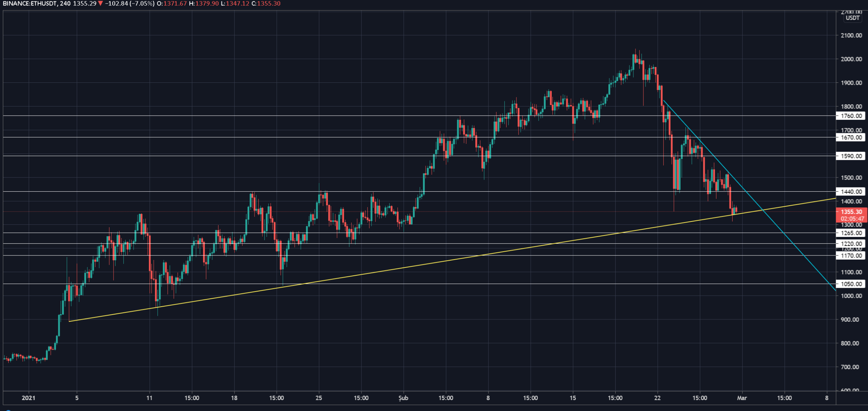Screen dimensions: 868x411
Task: Click the BINANCE:ETHUSDT symbol title
Action: click(x=29, y=4)
